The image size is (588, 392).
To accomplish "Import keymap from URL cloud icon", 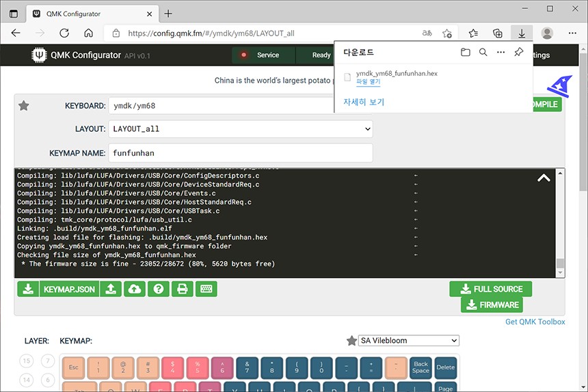I will click(135, 289).
